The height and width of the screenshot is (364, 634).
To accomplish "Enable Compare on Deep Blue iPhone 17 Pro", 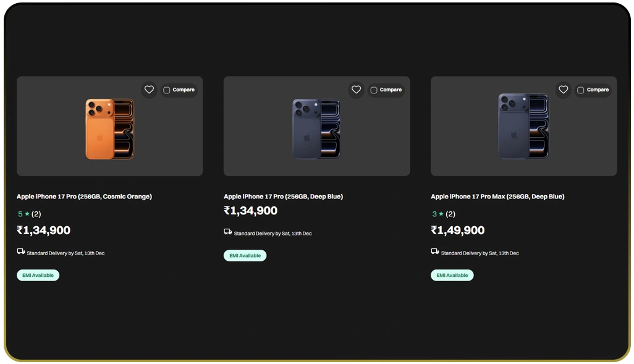I will click(x=374, y=90).
